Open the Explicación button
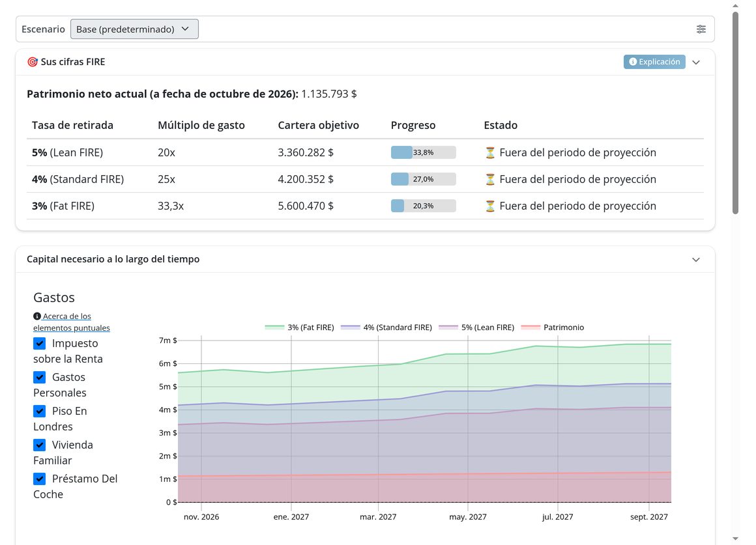The height and width of the screenshot is (545, 756). click(654, 62)
